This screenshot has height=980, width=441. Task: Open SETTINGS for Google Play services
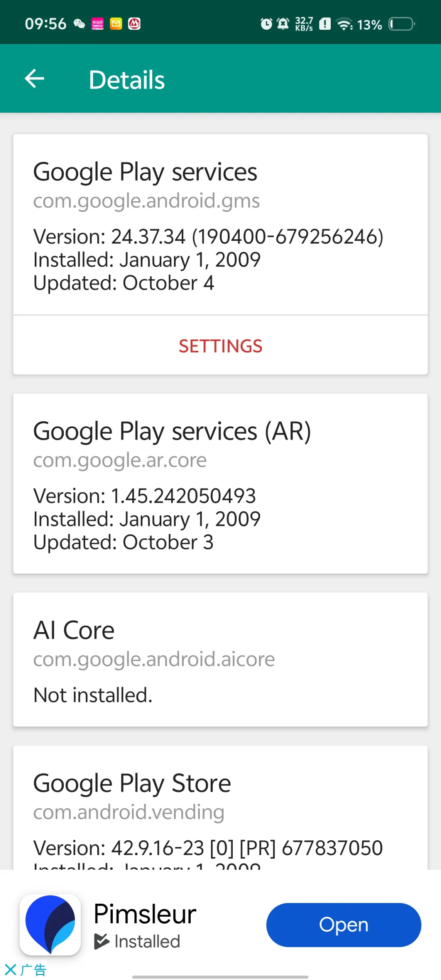220,346
